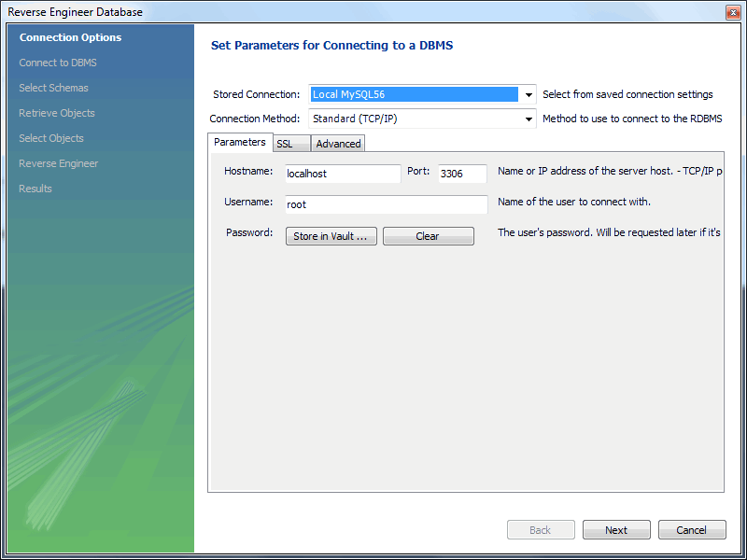
Task: Select the Results step in sidebar
Action: [35, 189]
